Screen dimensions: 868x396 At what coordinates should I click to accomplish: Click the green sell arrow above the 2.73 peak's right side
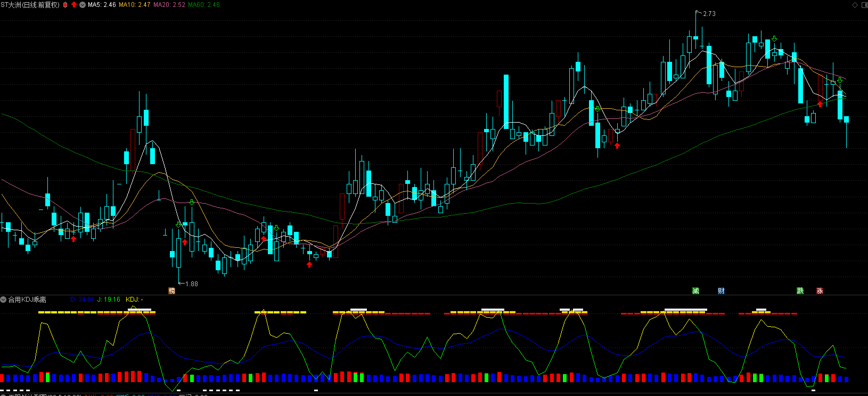(x=774, y=39)
